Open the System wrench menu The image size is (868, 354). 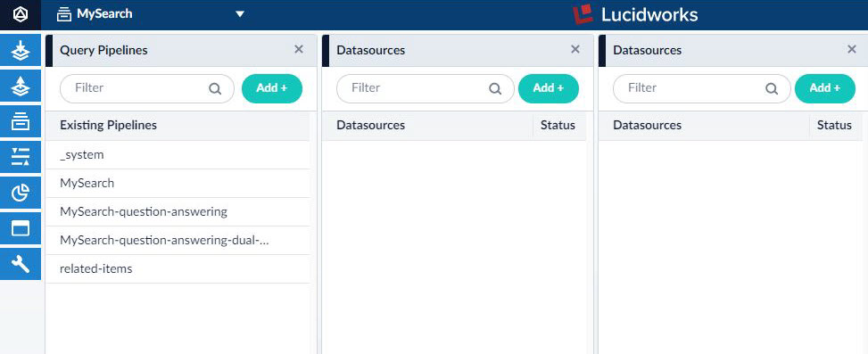pyautogui.click(x=21, y=264)
